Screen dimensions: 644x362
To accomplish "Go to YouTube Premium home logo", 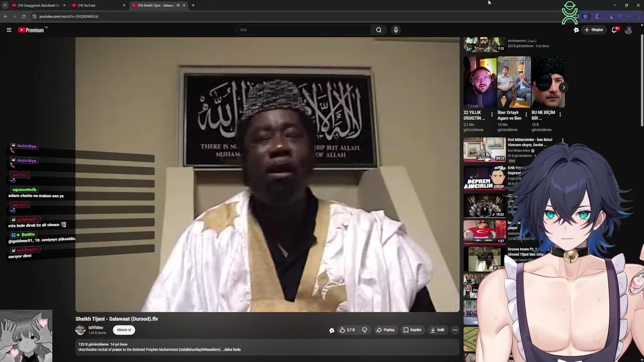I will [x=32, y=30].
